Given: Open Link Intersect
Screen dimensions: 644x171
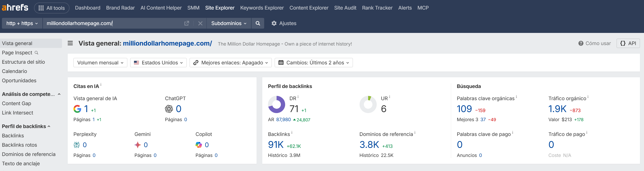Looking at the screenshot, I should coord(17,113).
